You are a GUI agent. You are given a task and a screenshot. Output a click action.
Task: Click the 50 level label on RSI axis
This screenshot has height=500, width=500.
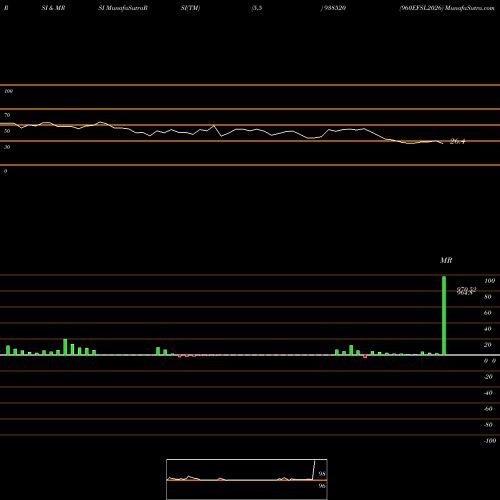coord(7,131)
